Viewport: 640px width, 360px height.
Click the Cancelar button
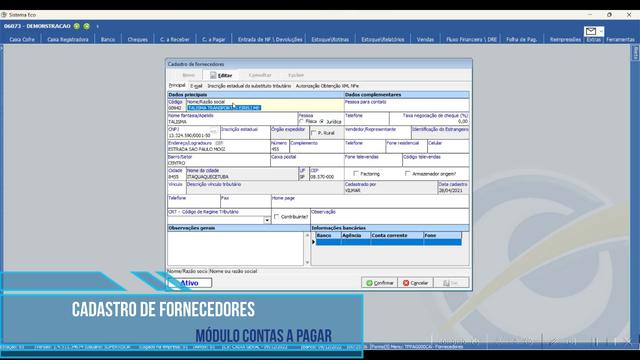click(415, 283)
